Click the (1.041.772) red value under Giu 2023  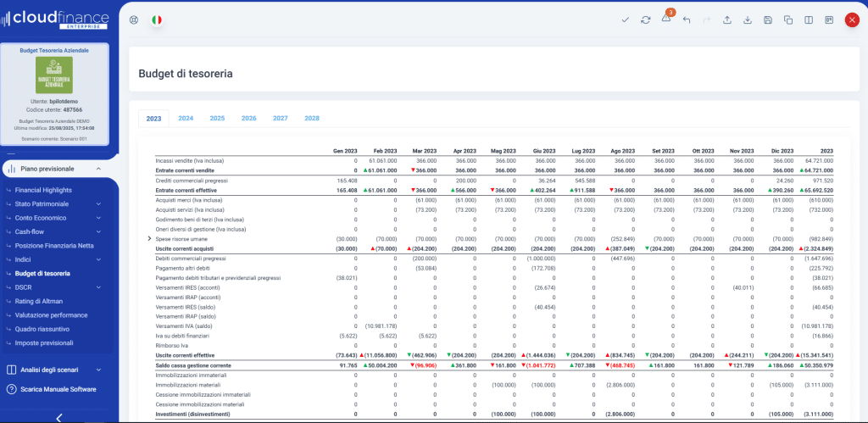540,365
